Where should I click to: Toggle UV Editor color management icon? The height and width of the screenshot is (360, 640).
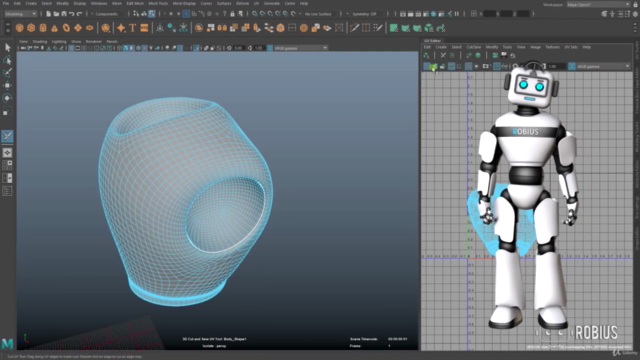point(572,66)
